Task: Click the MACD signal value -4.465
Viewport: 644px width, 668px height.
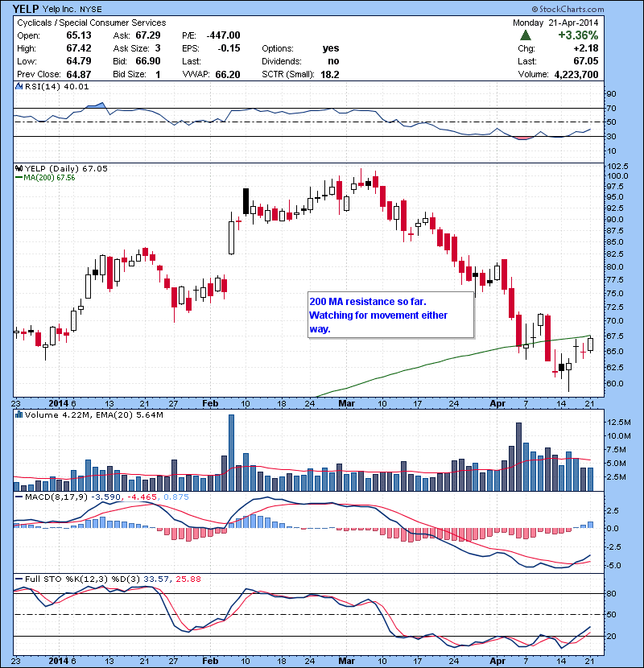Action: 142,497
